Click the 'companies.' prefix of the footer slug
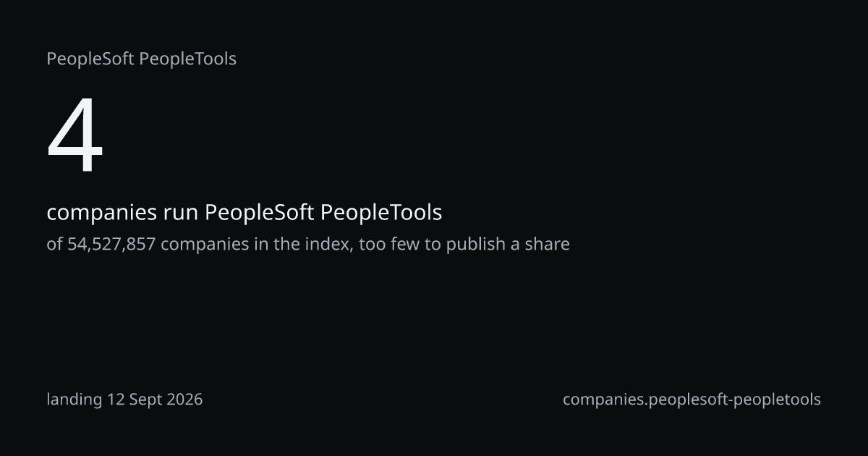This screenshot has height=456, width=868. [x=606, y=400]
